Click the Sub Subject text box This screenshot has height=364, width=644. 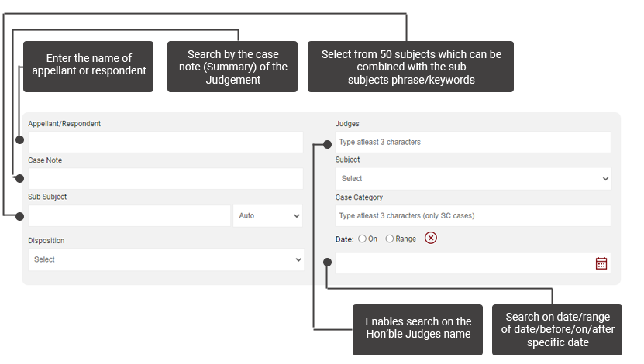129,216
